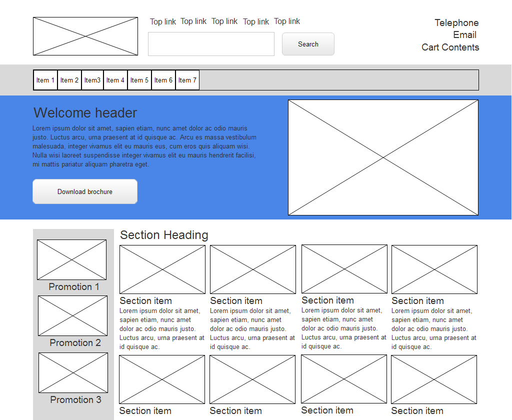Image resolution: width=512 pixels, height=420 pixels.
Task: Click third Section item title in bottom row
Action: [x=327, y=410]
